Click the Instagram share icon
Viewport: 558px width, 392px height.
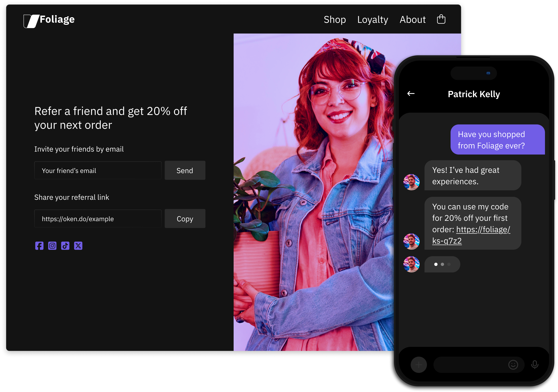click(52, 246)
